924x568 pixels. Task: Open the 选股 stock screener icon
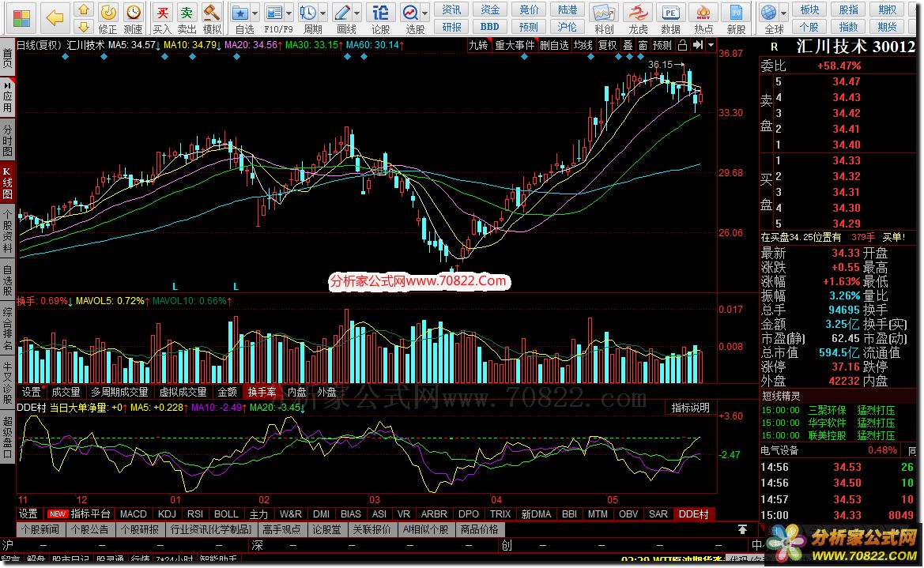coord(410,13)
